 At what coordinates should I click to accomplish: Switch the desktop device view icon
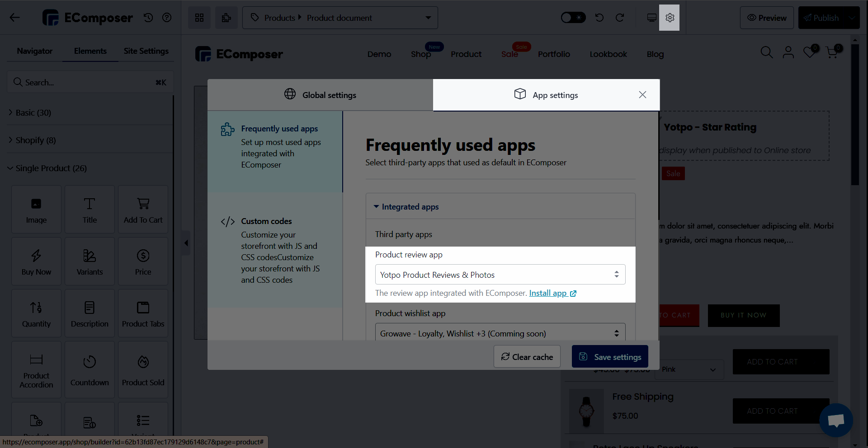(651, 18)
